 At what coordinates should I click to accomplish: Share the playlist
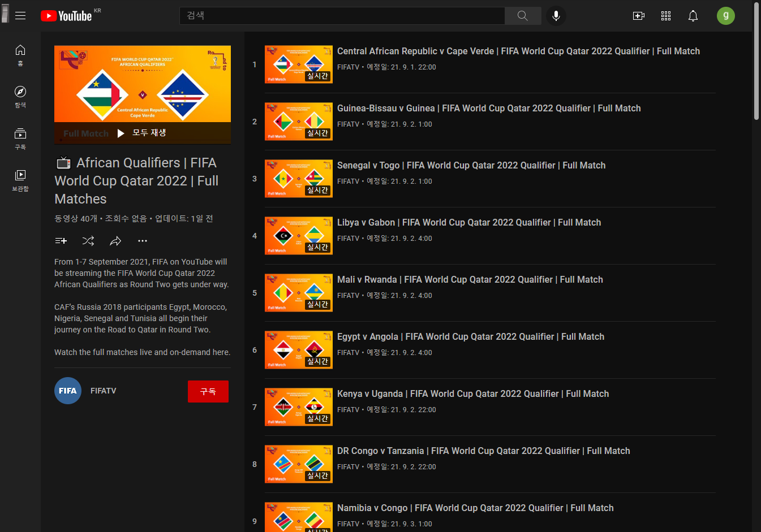tap(115, 241)
